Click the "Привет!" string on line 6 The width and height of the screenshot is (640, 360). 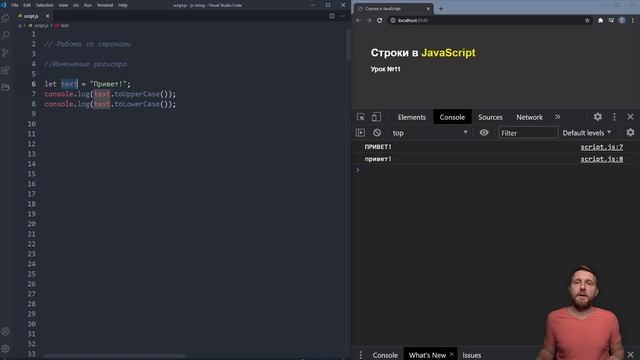point(108,84)
